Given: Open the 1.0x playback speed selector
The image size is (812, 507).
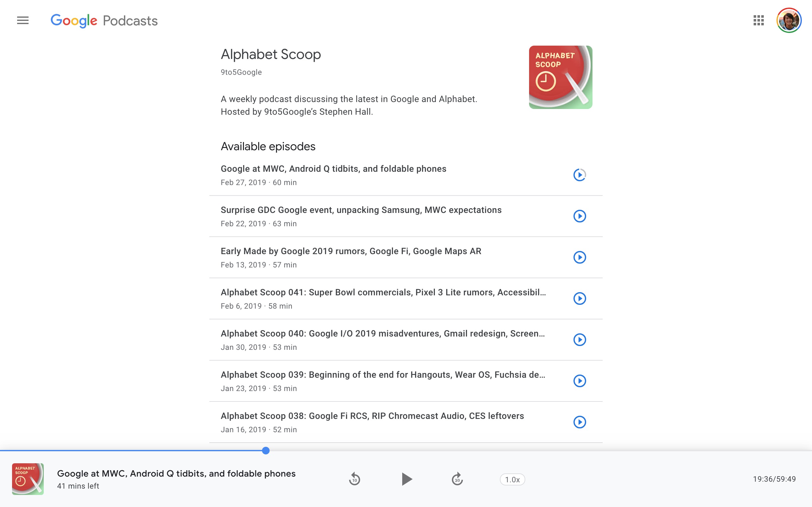Looking at the screenshot, I should tap(512, 479).
